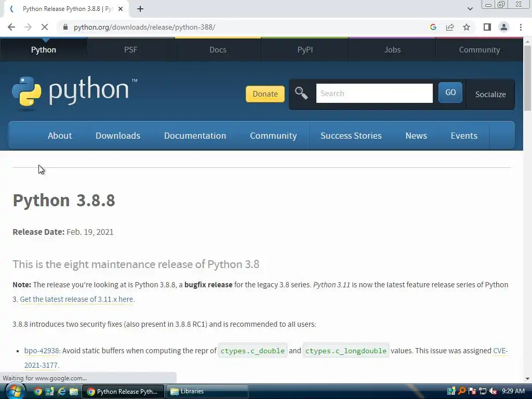Open the Google icon in address bar

click(433, 27)
